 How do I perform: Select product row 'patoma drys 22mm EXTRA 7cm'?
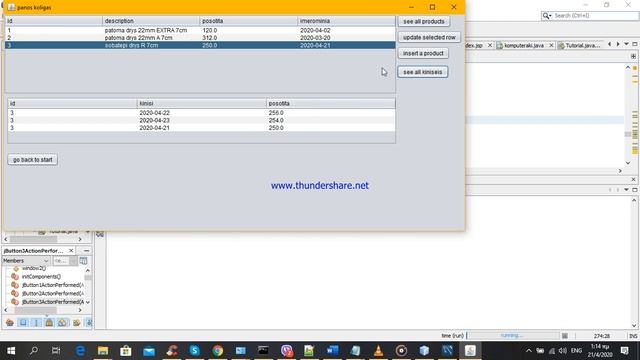pyautogui.click(x=200, y=30)
